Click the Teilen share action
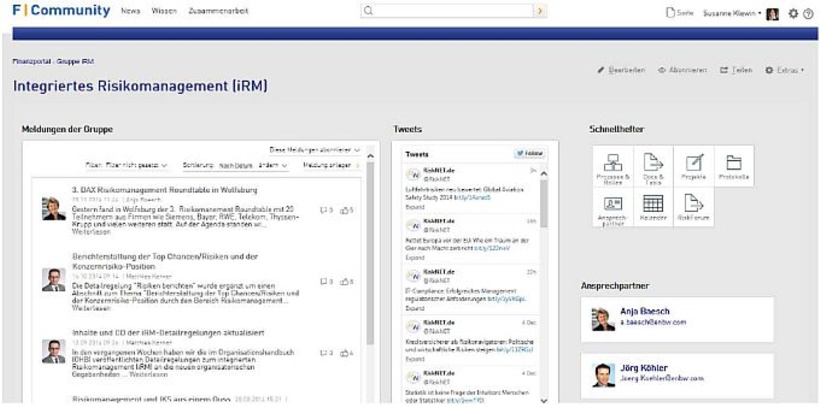820x407 pixels. (736, 70)
